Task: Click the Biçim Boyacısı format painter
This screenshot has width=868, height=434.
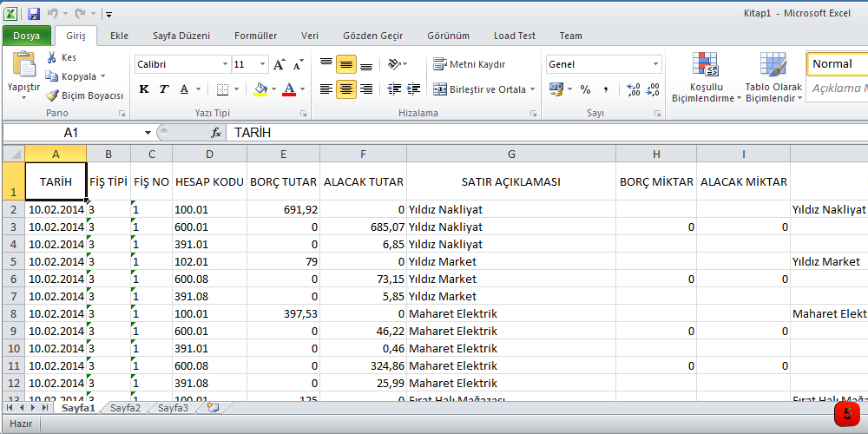Action: tap(85, 95)
